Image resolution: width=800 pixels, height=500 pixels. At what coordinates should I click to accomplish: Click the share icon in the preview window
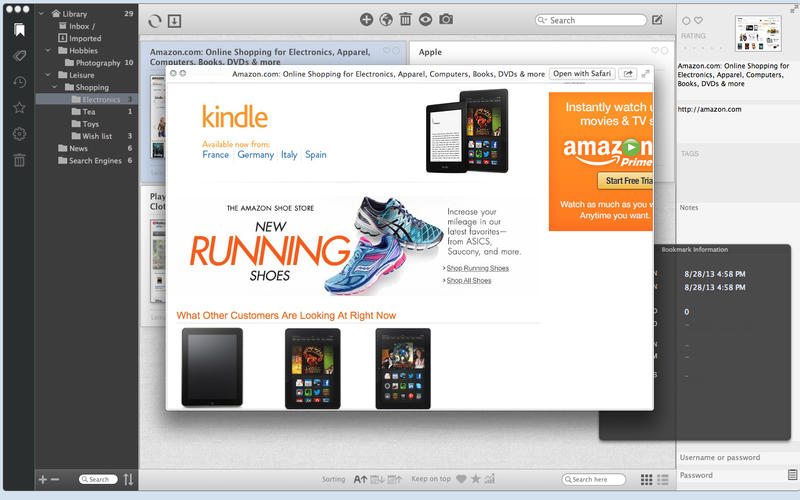628,73
